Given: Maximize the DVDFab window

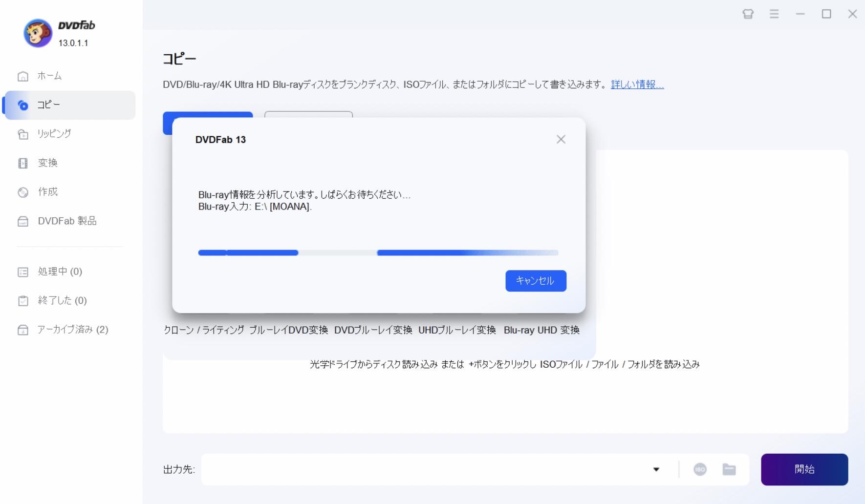Looking at the screenshot, I should coord(826,14).
